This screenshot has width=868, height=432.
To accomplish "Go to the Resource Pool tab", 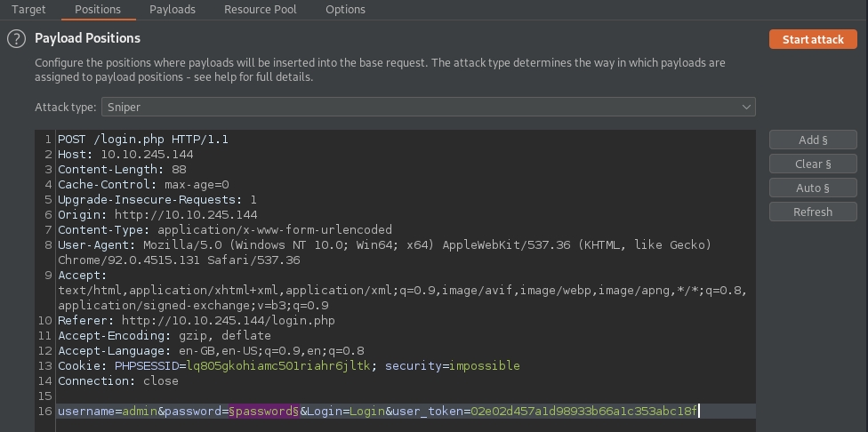I will (261, 10).
